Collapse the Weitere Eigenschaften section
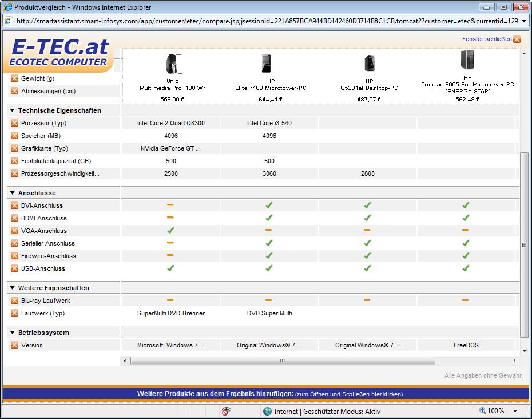This screenshot has width=532, height=419. coord(12,288)
